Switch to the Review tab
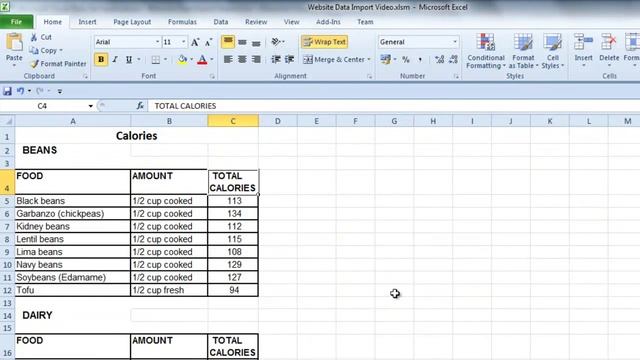The height and width of the screenshot is (360, 640). click(256, 22)
